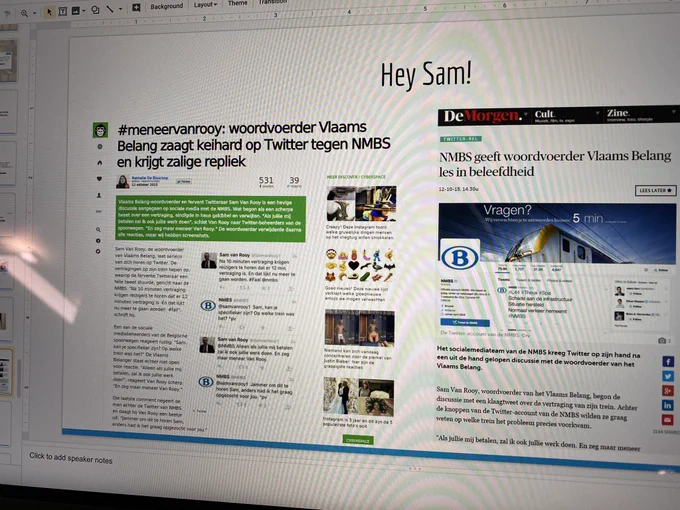Click the green highlighted intro paragraph
The width and height of the screenshot is (680, 510).
coord(210,219)
